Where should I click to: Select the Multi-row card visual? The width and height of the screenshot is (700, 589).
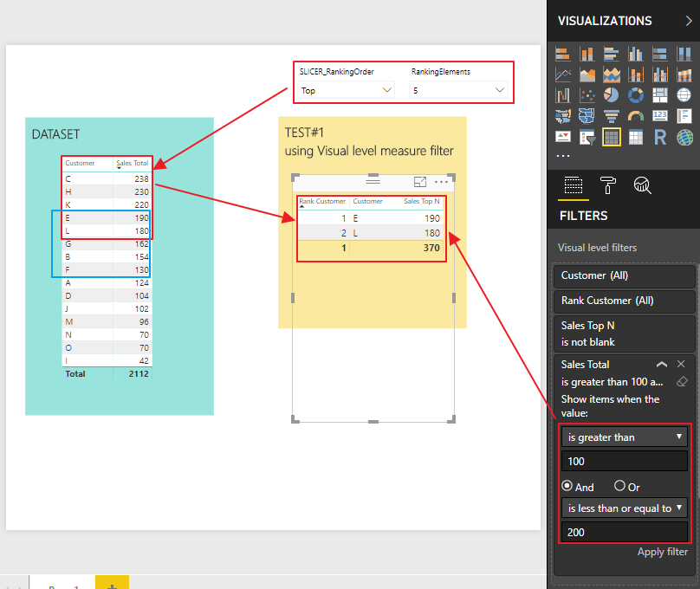pyautogui.click(x=684, y=116)
